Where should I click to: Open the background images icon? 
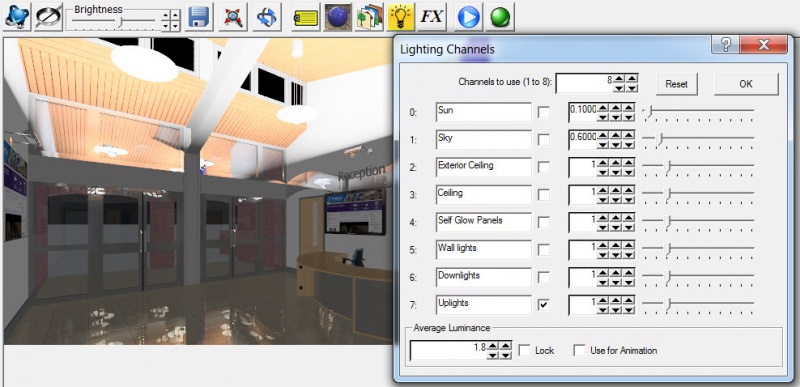pyautogui.click(x=369, y=17)
